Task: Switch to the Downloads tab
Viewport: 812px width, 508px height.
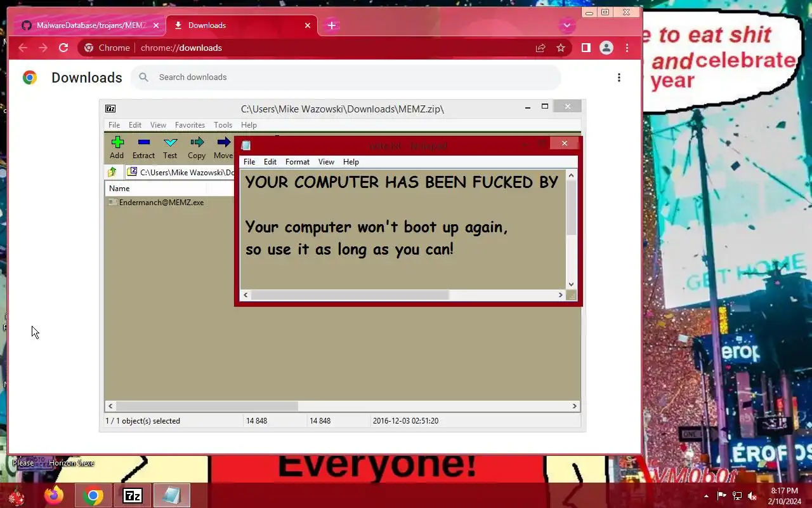Action: [x=242, y=25]
